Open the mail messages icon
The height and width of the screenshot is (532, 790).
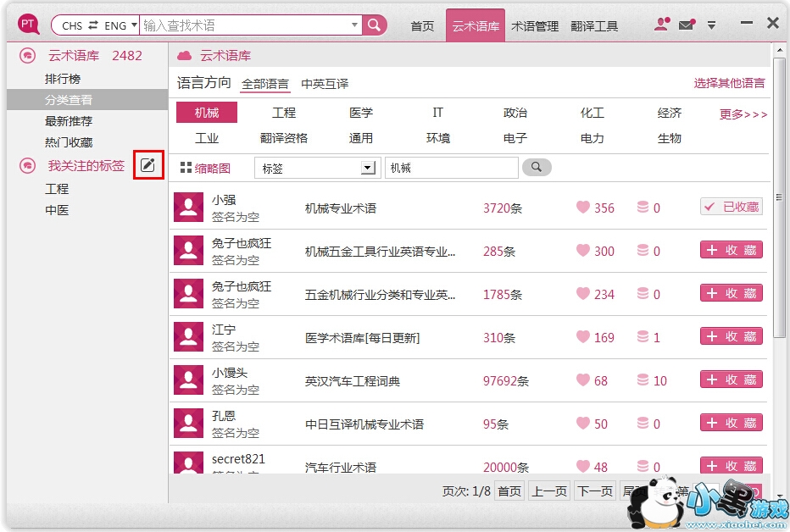687,25
